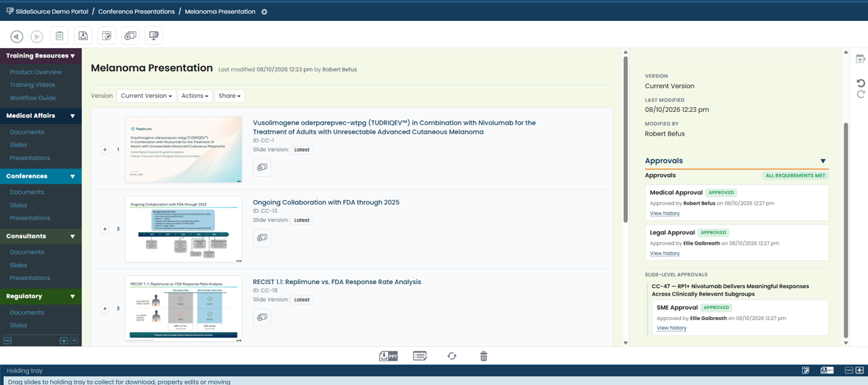Open the settings gear next to Melanoma Presentation
The width and height of the screenshot is (868, 385).
point(264,12)
